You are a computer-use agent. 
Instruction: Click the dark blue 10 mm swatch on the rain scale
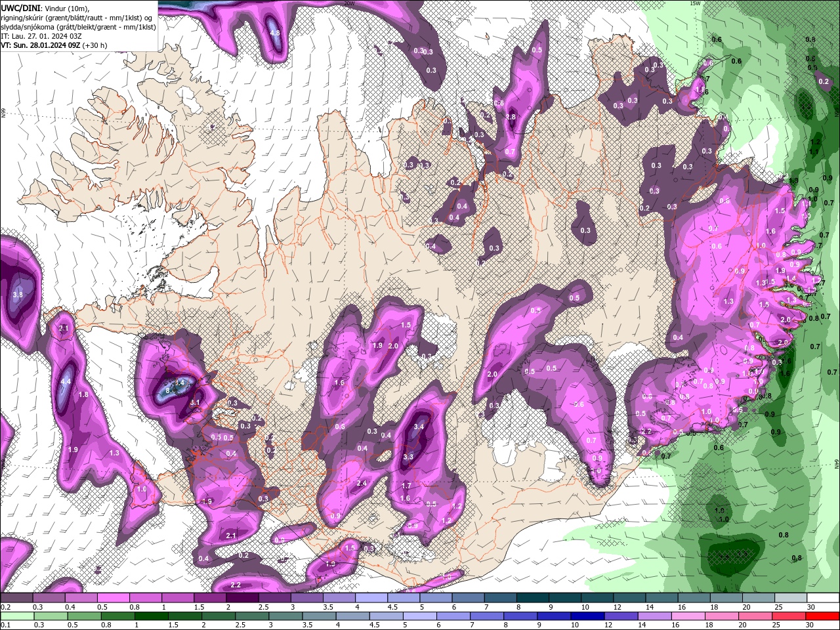click(586, 616)
